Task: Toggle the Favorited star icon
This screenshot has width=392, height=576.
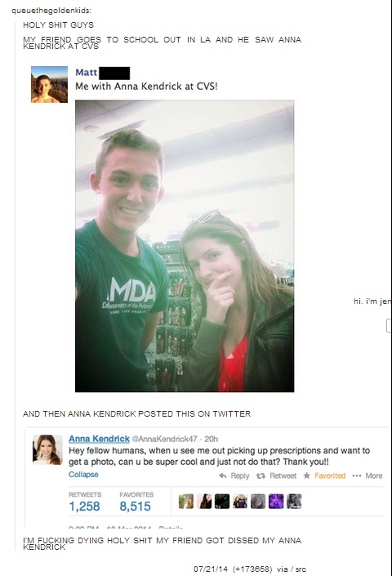Action: (307, 476)
